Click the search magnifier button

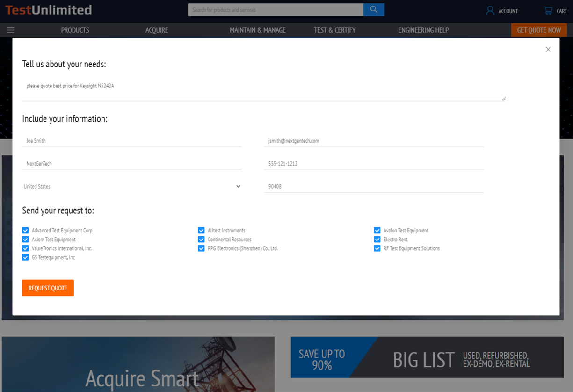374,10
